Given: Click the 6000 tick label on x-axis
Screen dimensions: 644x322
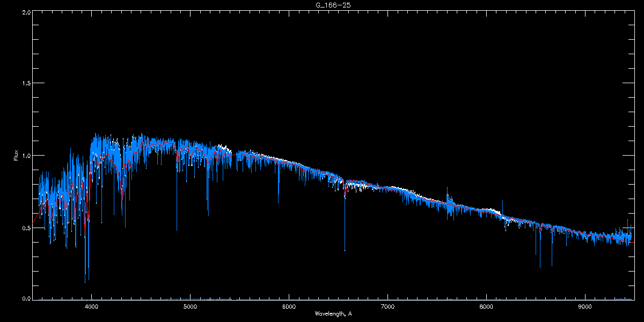Looking at the screenshot, I should tap(289, 307).
